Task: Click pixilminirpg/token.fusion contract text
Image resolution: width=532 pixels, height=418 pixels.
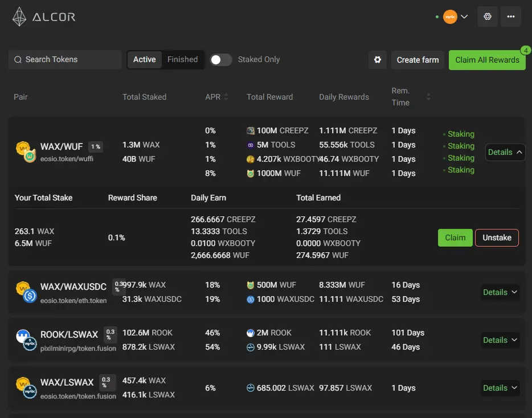Action: (78, 349)
